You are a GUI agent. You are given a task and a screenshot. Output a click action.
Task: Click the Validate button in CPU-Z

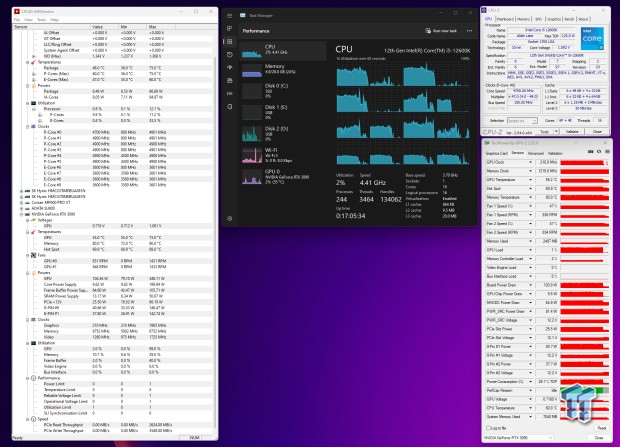(x=572, y=131)
